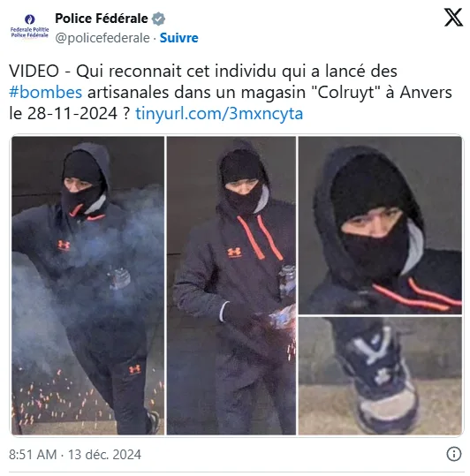Open the middle photo with red drawstrings
The height and width of the screenshot is (476, 470).
pyautogui.click(x=231, y=285)
